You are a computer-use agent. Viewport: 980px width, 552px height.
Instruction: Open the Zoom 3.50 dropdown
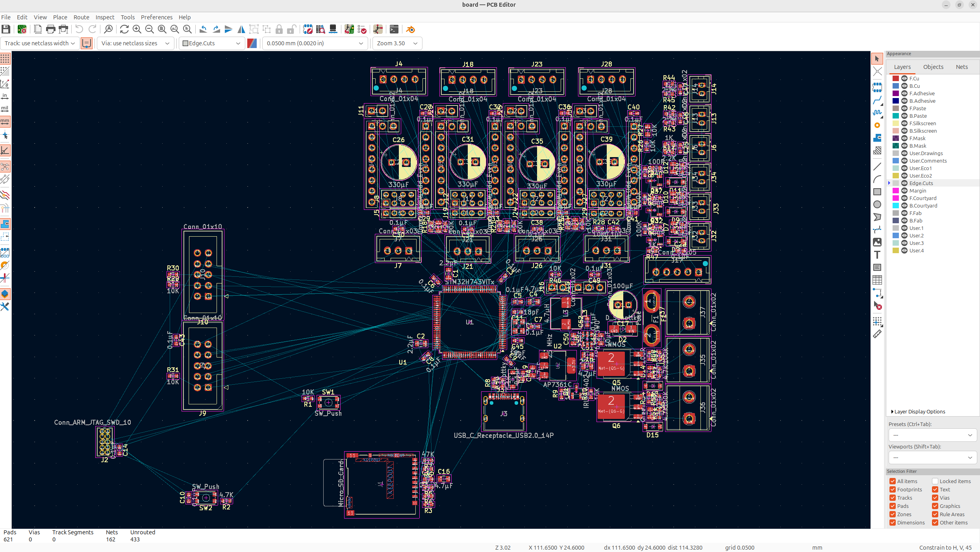pos(397,43)
